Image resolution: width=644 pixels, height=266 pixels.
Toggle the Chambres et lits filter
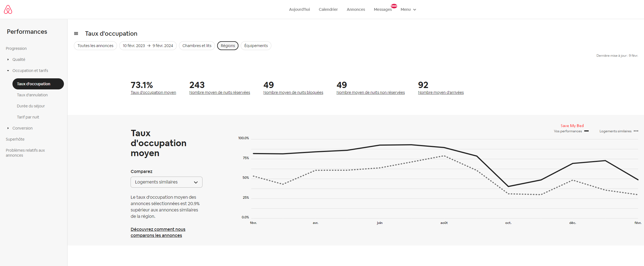pyautogui.click(x=197, y=46)
